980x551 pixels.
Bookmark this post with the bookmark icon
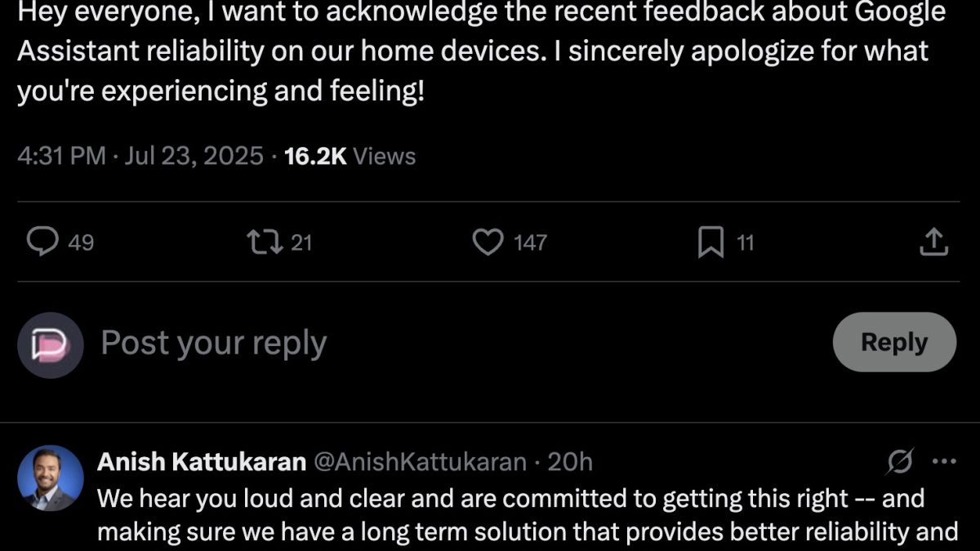(710, 242)
